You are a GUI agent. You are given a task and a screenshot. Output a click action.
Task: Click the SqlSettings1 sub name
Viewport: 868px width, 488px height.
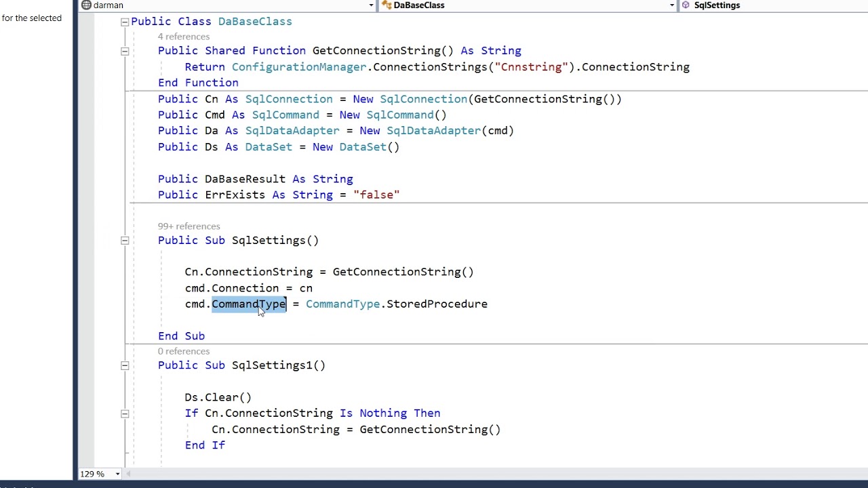[272, 365]
